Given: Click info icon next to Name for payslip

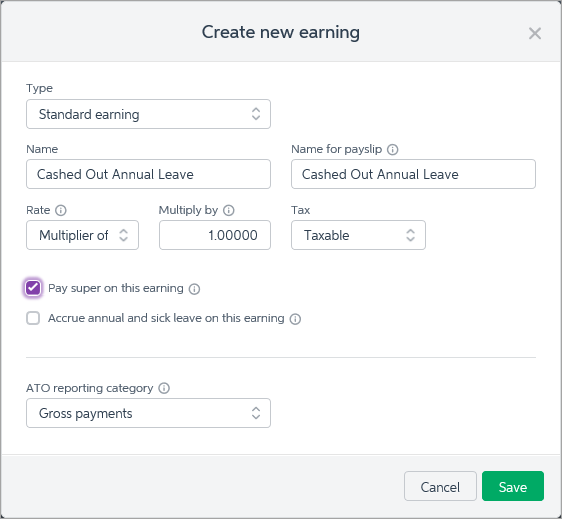Looking at the screenshot, I should 392,149.
